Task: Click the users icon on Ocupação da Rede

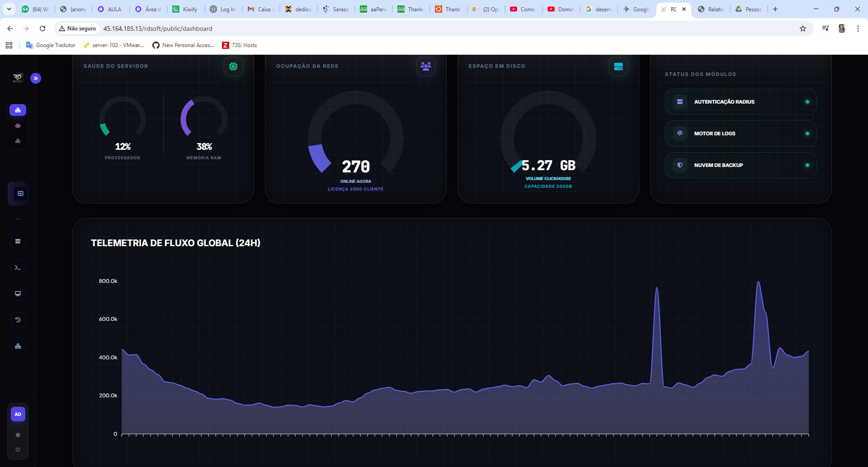Action: click(426, 67)
